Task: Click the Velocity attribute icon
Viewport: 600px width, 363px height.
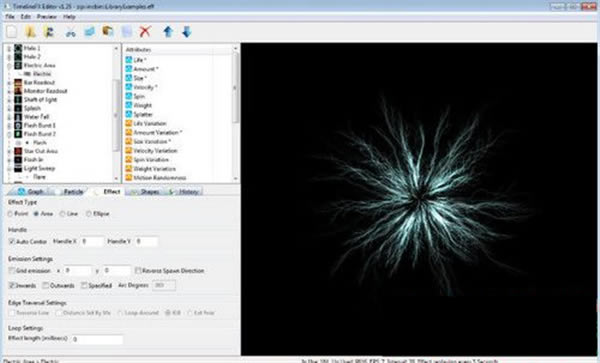Action: [x=129, y=87]
